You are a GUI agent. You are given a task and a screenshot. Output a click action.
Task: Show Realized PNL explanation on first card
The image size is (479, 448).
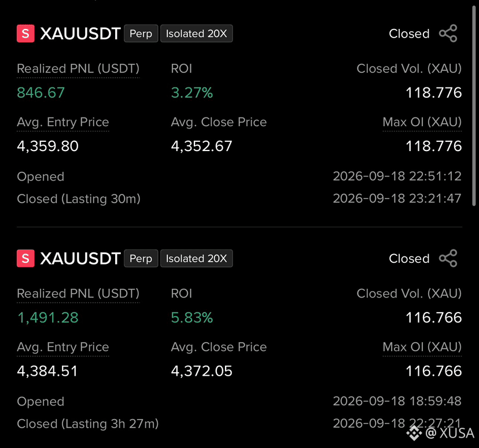[78, 69]
